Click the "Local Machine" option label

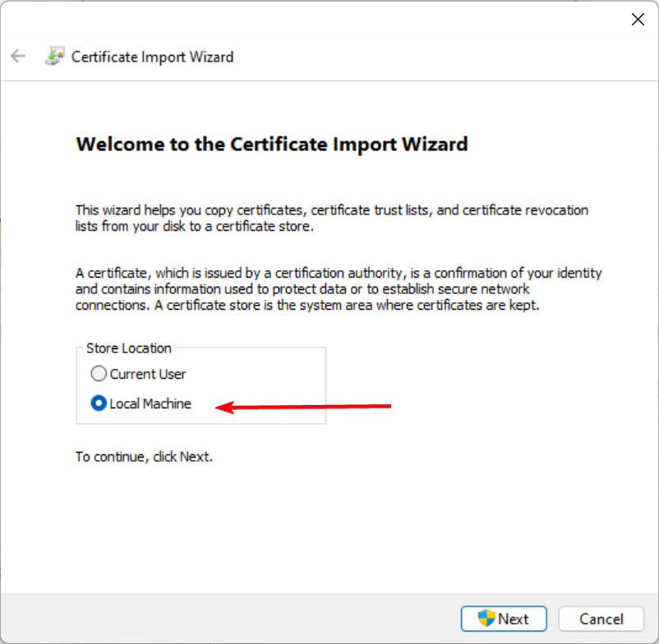click(x=150, y=403)
